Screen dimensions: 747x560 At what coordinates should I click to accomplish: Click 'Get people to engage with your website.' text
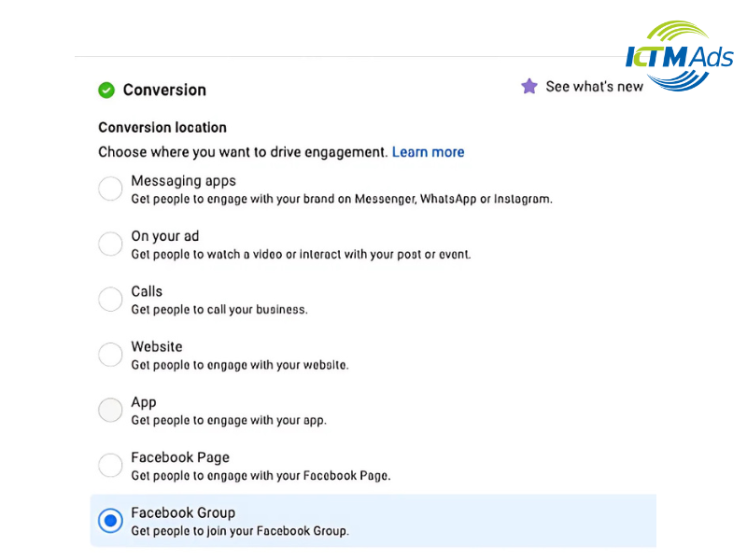pos(240,365)
